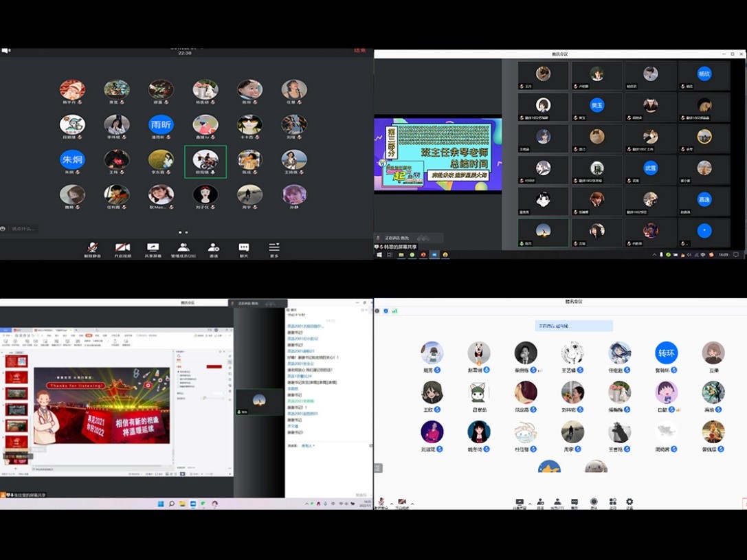
Task: Open manage members in the dark meeting toolbar
Action: 183,248
